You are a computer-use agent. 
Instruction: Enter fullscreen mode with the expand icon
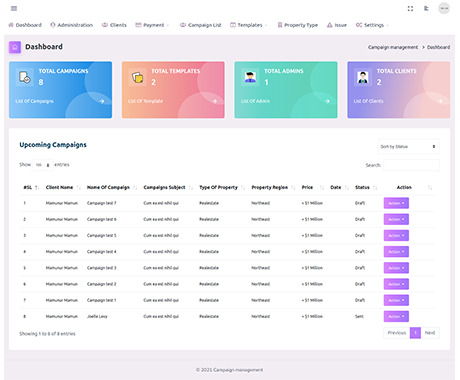click(x=410, y=8)
